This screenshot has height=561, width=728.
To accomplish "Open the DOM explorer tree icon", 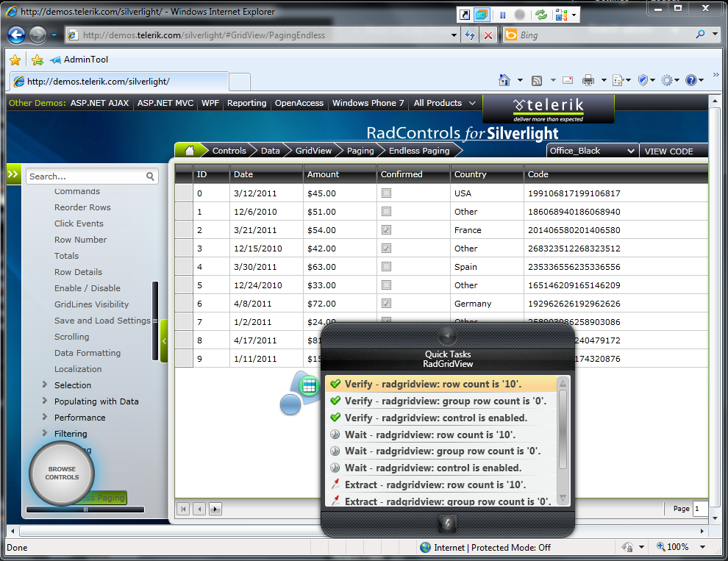I will (561, 15).
